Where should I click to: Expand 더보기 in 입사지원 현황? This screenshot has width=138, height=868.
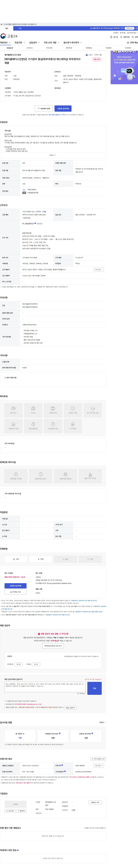click(x=102, y=722)
